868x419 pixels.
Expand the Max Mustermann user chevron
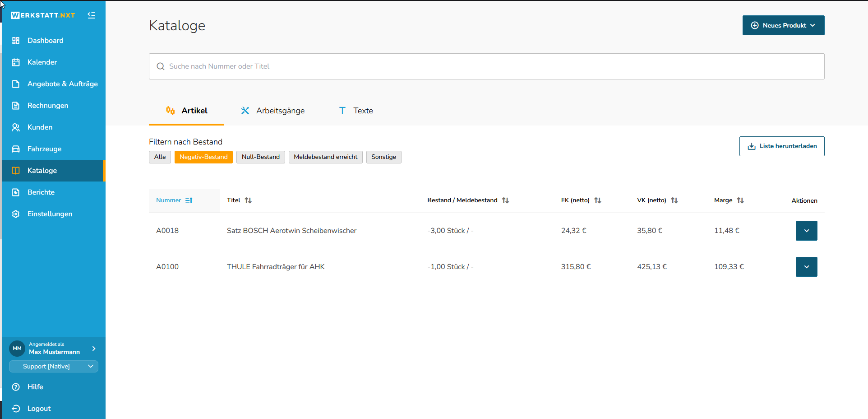94,349
